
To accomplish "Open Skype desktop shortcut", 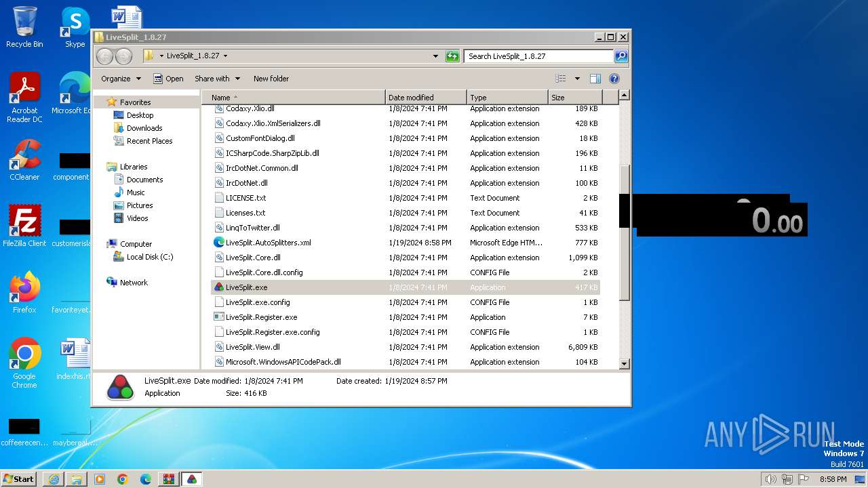I will pos(75,27).
